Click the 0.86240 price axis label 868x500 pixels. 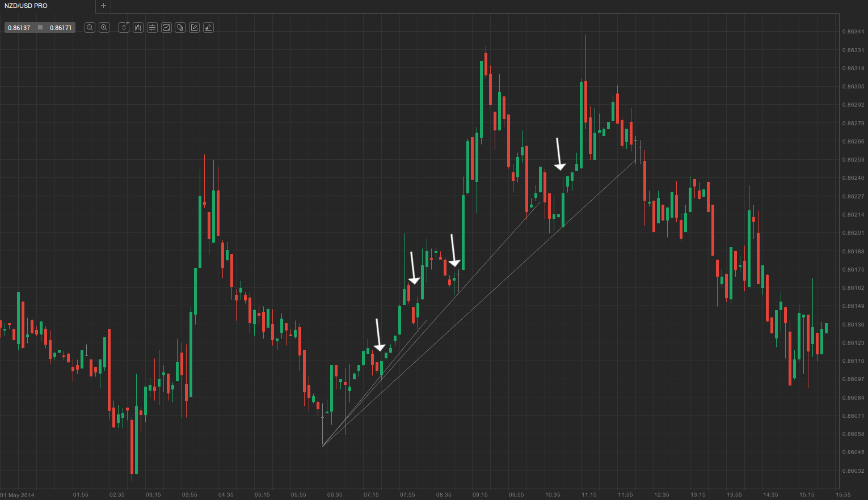[853, 178]
